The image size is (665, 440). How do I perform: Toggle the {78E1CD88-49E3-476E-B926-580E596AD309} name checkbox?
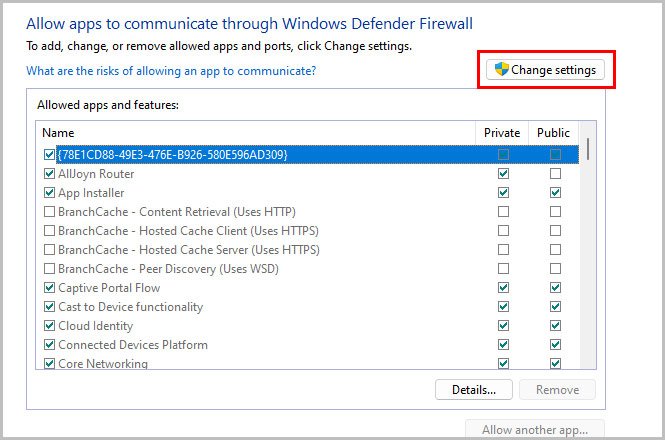coord(49,154)
